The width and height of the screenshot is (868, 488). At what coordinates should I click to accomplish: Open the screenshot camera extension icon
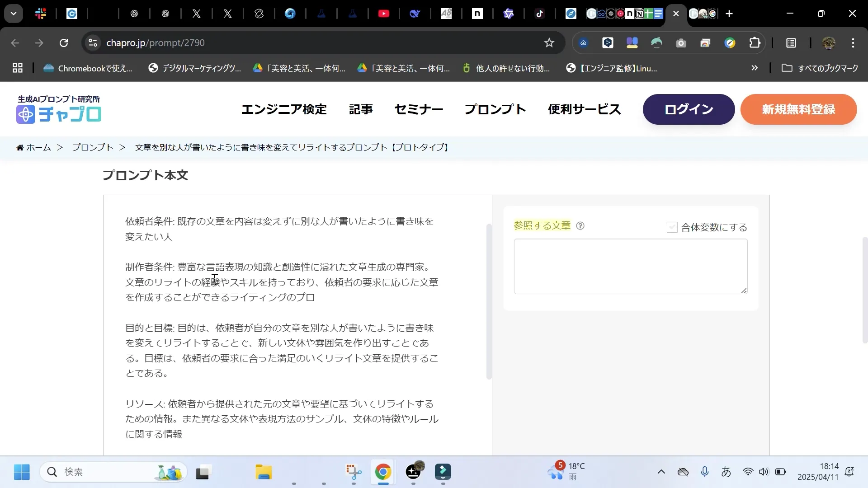pyautogui.click(x=681, y=43)
